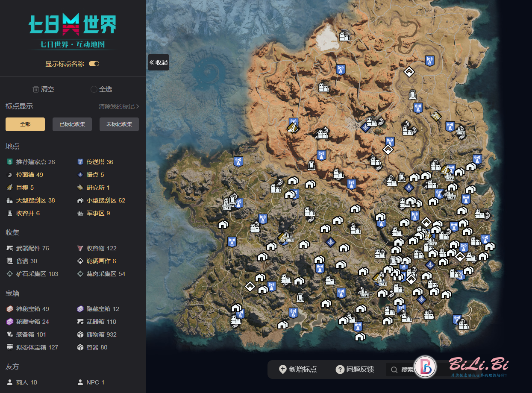
Task: Toggle the 显示标点名称 switch
Action: [x=94, y=64]
